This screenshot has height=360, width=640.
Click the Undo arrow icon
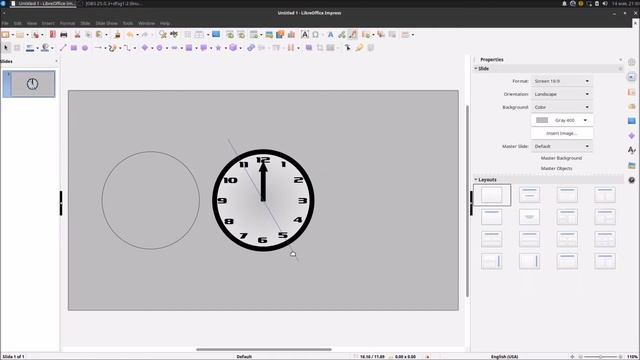click(x=130, y=35)
